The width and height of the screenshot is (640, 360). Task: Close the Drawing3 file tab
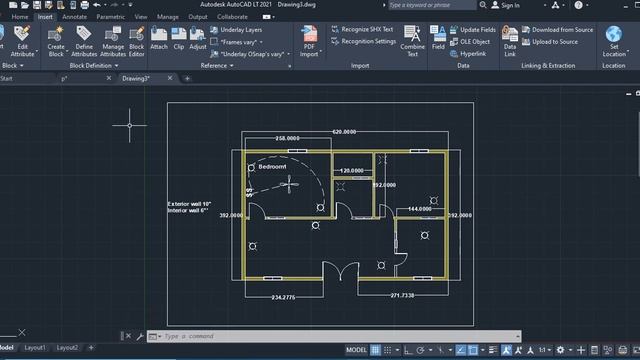(170, 78)
